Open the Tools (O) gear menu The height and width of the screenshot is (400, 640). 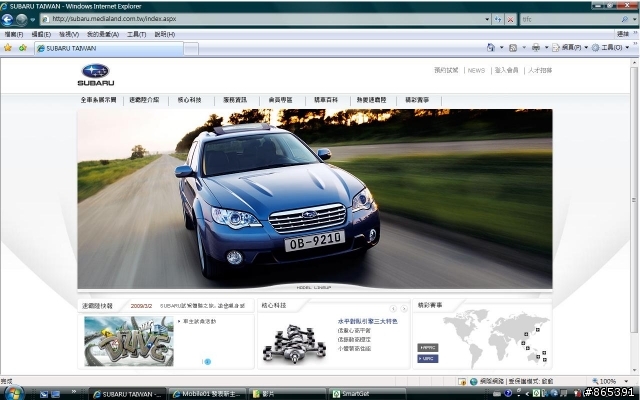610,48
